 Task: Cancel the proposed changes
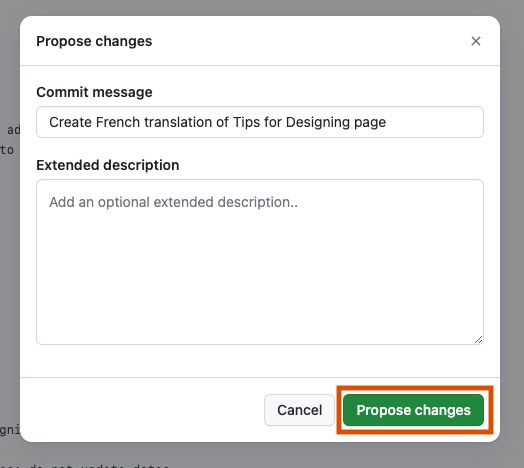pos(299,410)
